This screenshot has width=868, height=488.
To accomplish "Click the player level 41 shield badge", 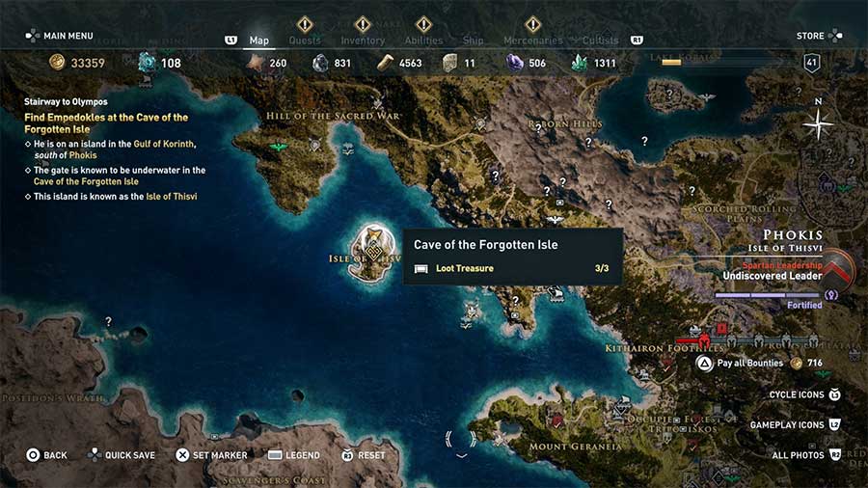I will point(811,63).
